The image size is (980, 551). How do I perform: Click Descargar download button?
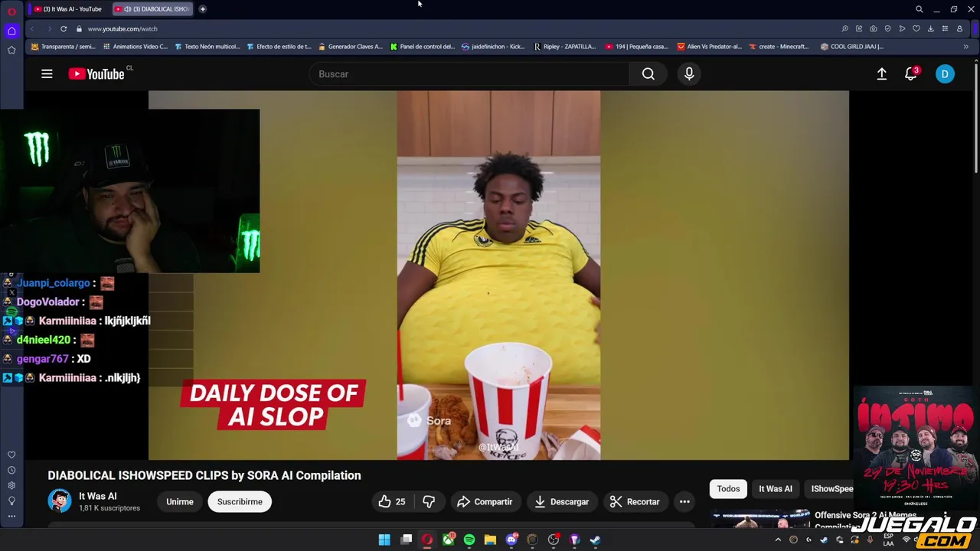click(562, 502)
